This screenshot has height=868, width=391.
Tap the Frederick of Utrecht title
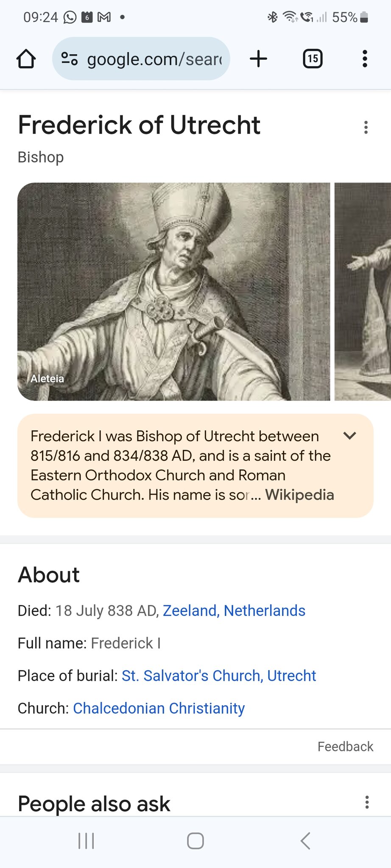click(139, 125)
